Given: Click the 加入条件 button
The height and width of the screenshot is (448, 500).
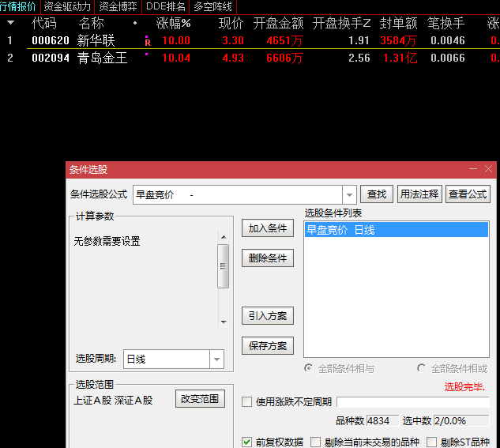Looking at the screenshot, I should click(x=267, y=228).
